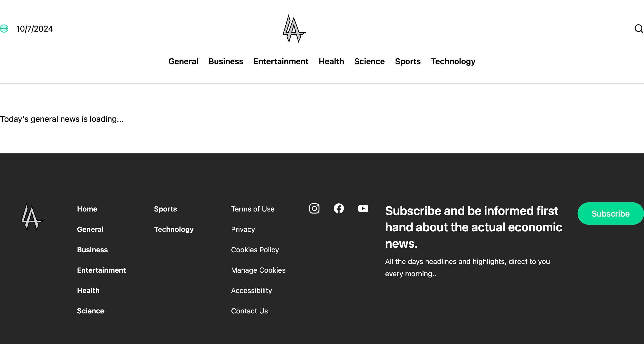Image resolution: width=644 pixels, height=344 pixels.
Task: Click the Home link in the footer
Action: click(x=87, y=209)
